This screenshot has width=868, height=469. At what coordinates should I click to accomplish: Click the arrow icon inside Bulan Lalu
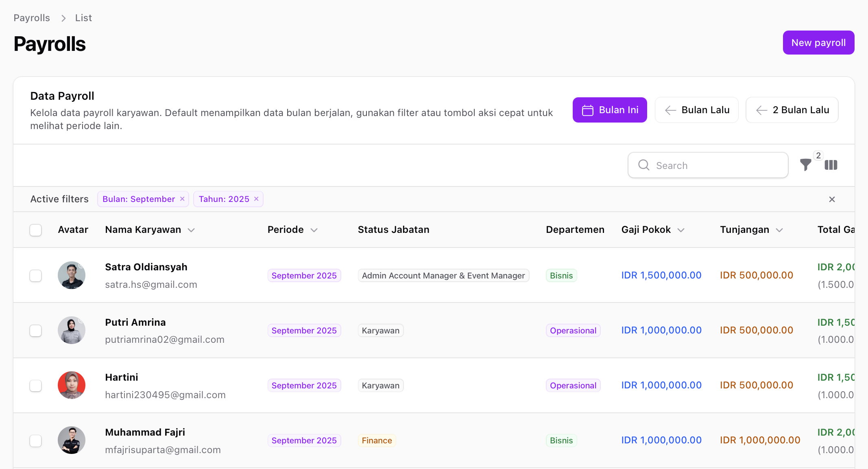pyautogui.click(x=670, y=110)
